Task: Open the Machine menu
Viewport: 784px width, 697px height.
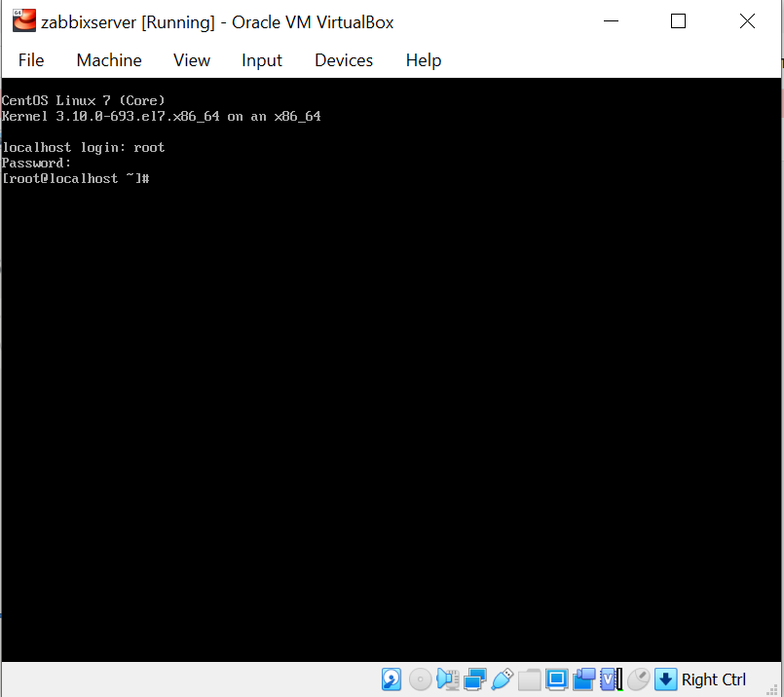Action: pyautogui.click(x=108, y=59)
